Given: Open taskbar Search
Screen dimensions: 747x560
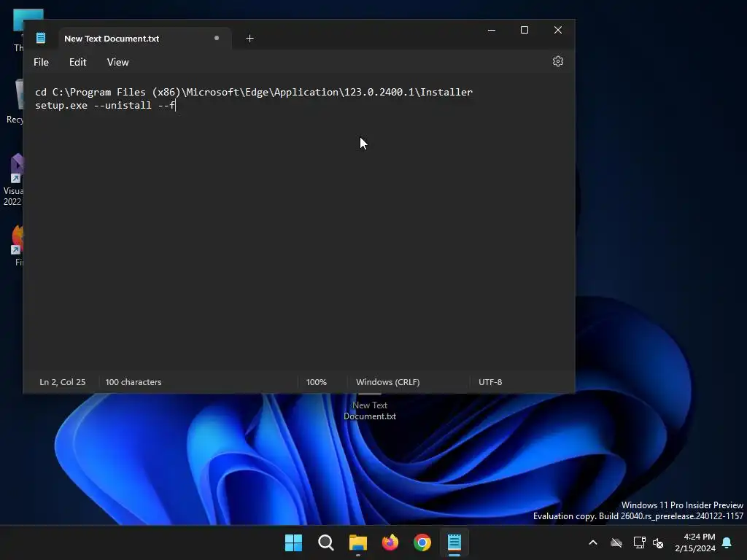Looking at the screenshot, I should click(326, 542).
